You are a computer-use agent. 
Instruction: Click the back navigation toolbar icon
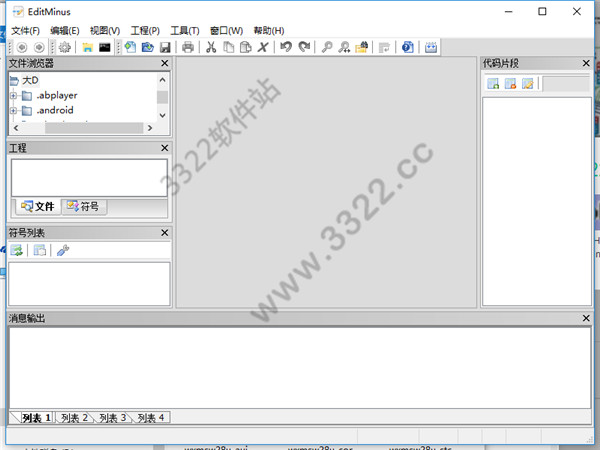[22, 47]
